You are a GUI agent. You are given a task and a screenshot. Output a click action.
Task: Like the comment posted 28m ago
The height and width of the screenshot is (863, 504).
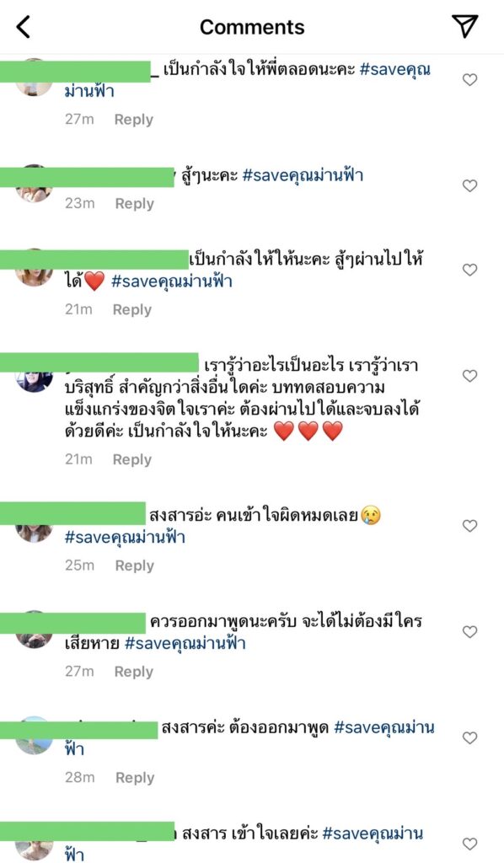point(469,737)
